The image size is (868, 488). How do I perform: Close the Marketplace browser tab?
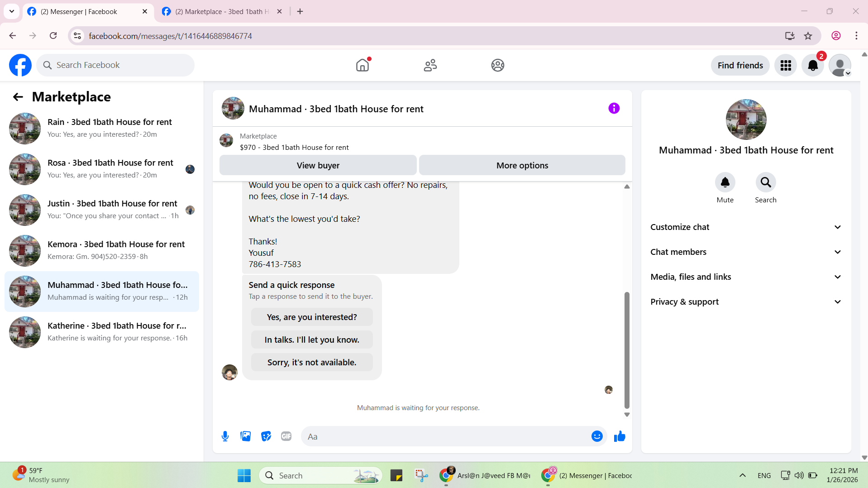(x=280, y=11)
